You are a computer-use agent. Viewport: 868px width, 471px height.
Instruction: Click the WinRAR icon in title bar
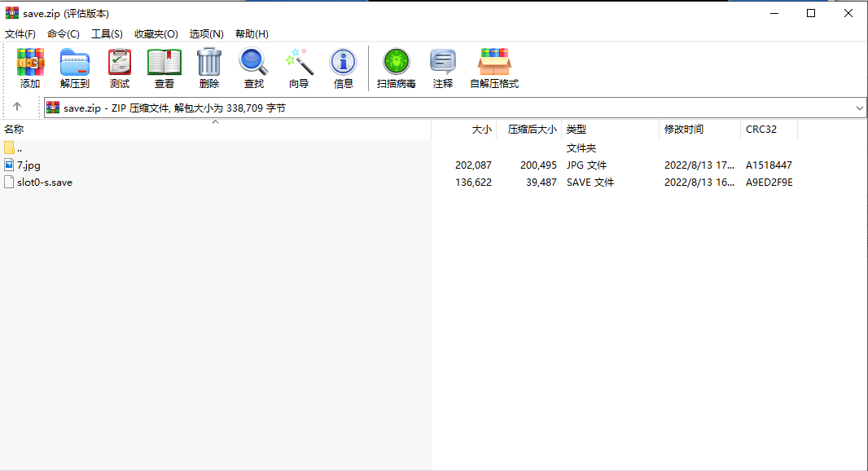pos(12,13)
